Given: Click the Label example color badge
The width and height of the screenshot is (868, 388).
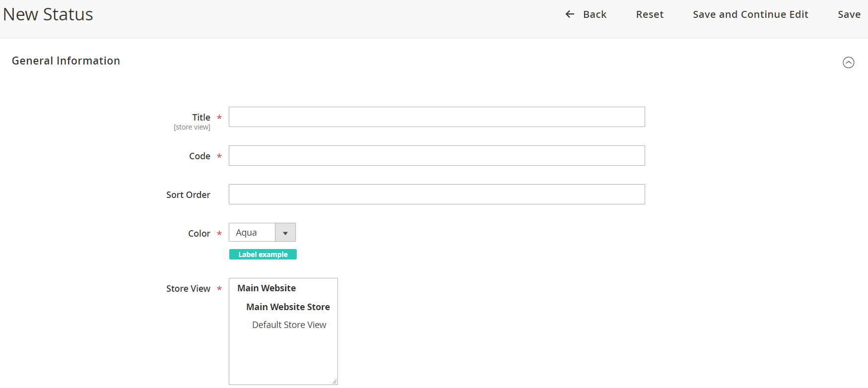Looking at the screenshot, I should click(263, 255).
